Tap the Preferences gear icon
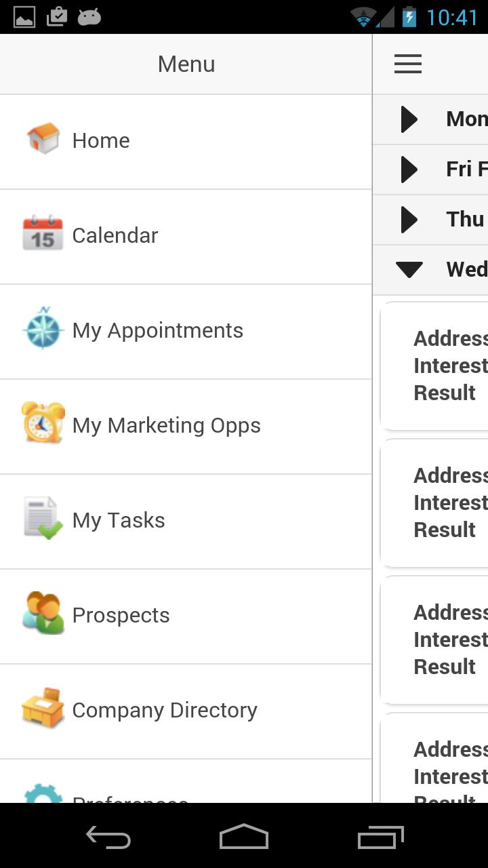Screen dimensions: 488x868 [x=43, y=793]
